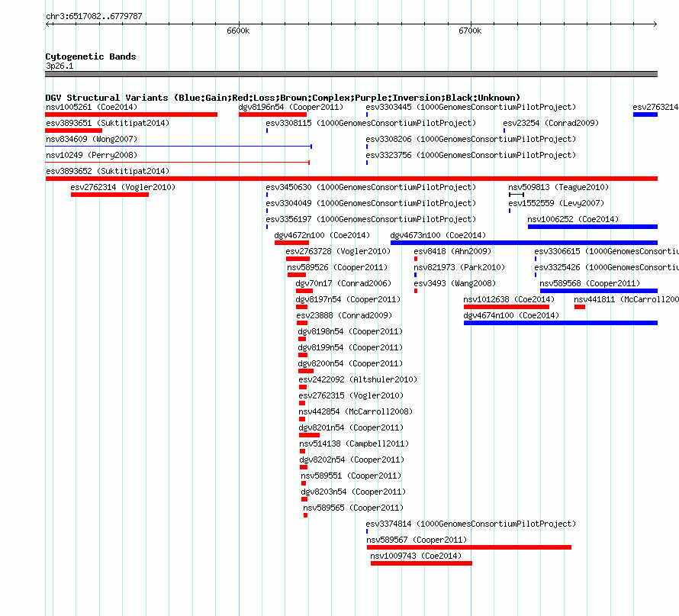Viewport: 679px width, 616px height.
Task: Click the 3p26.1 band label
Action: coord(60,66)
